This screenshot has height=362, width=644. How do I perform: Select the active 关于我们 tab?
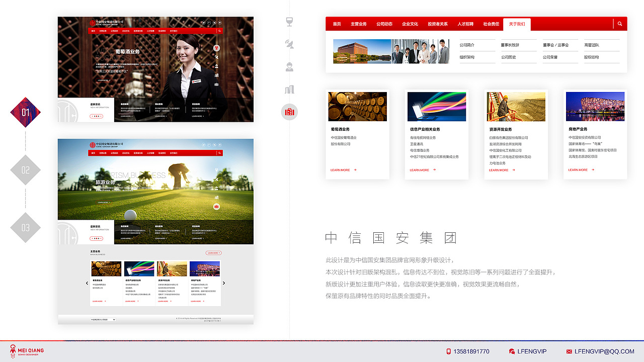517,24
